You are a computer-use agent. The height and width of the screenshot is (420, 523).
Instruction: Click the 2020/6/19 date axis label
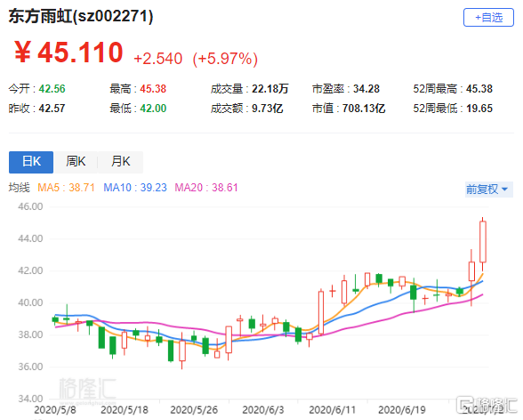click(402, 410)
